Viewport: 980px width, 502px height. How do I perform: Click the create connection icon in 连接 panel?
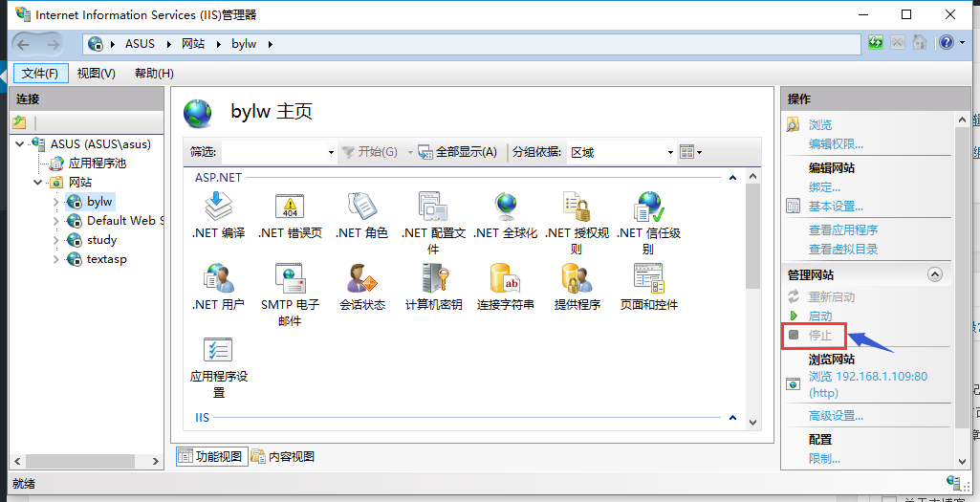point(19,121)
